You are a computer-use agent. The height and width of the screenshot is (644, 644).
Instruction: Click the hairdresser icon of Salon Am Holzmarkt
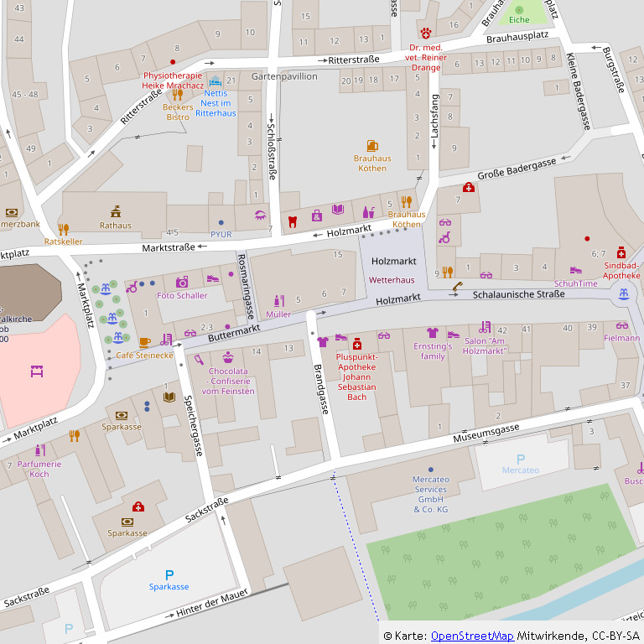point(485,327)
